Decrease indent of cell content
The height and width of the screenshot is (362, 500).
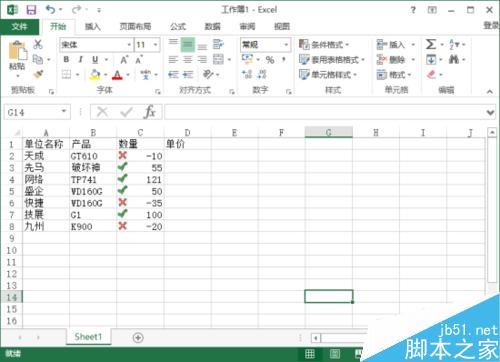(x=173, y=74)
